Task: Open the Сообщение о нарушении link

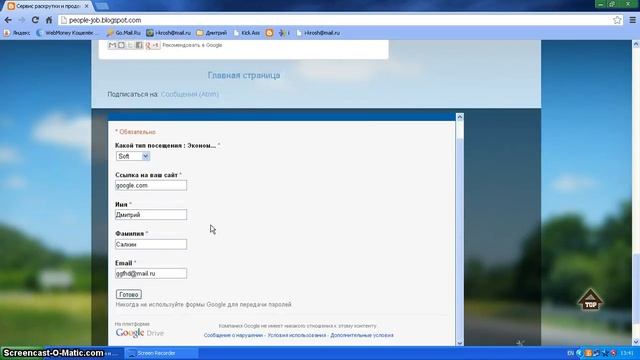Action: (233, 335)
